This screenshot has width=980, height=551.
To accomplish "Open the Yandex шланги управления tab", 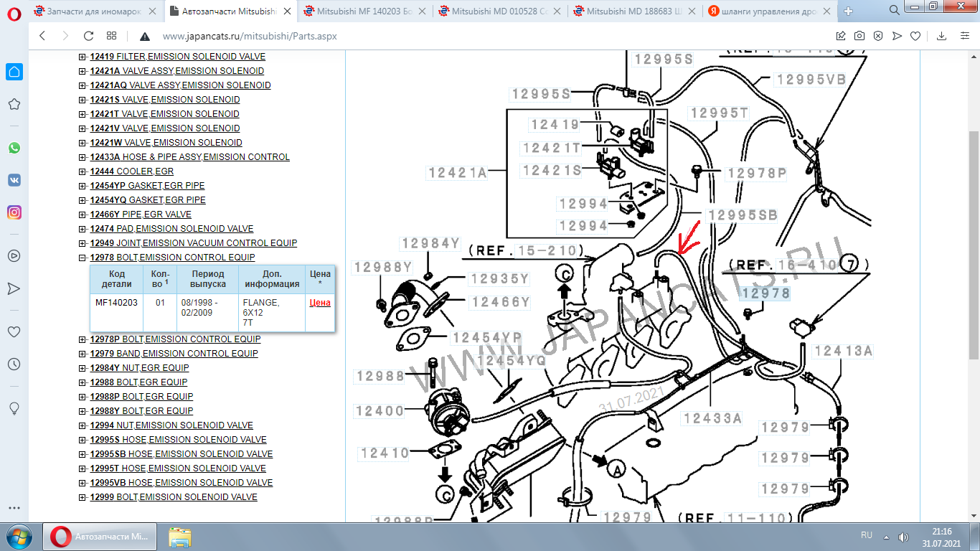I will pos(769,11).
